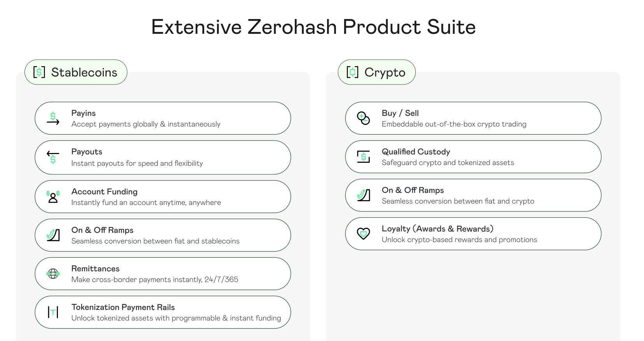644x341 pixels.
Task: Click the Remittances globe icon
Action: [53, 274]
